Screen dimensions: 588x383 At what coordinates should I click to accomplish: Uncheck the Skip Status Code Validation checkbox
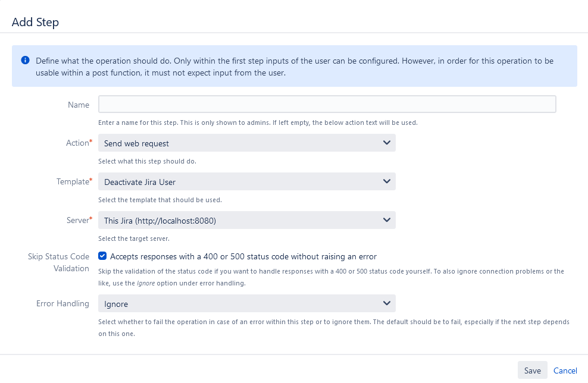pos(103,256)
